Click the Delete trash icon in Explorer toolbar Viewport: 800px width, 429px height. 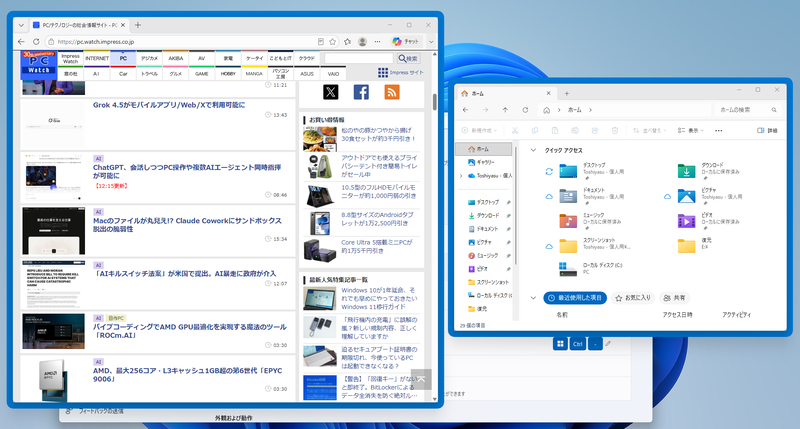click(x=615, y=131)
